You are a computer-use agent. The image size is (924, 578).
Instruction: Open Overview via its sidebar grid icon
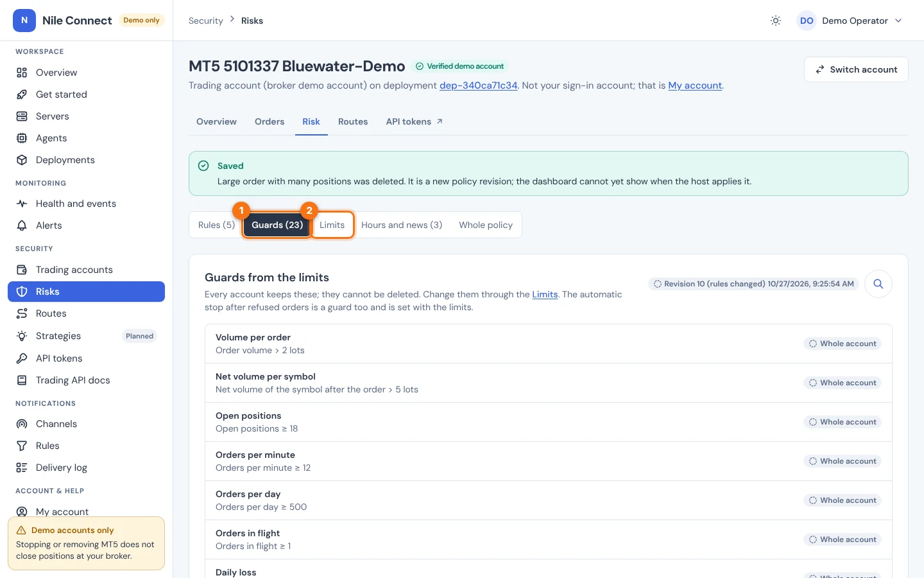click(22, 73)
